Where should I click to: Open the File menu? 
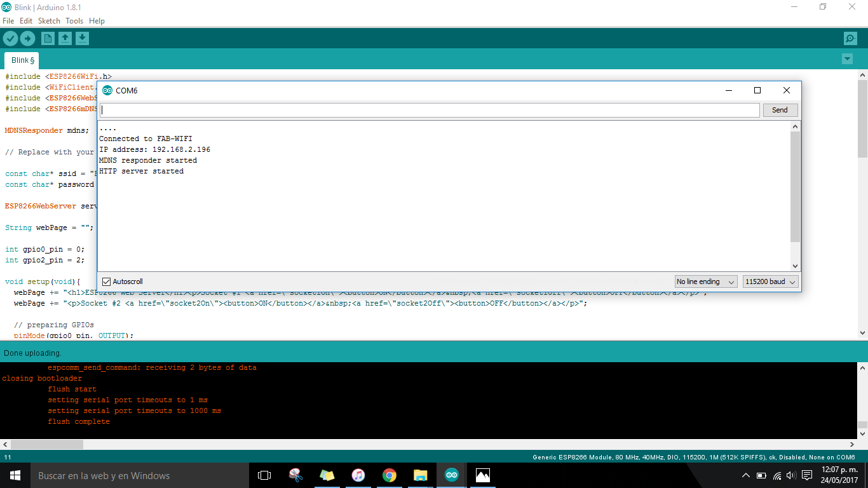pyautogui.click(x=8, y=21)
